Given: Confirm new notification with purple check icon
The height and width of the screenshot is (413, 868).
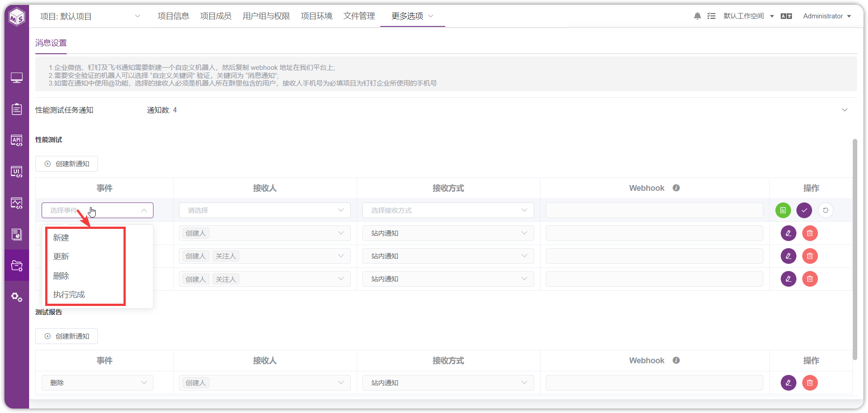Looking at the screenshot, I should [x=804, y=211].
